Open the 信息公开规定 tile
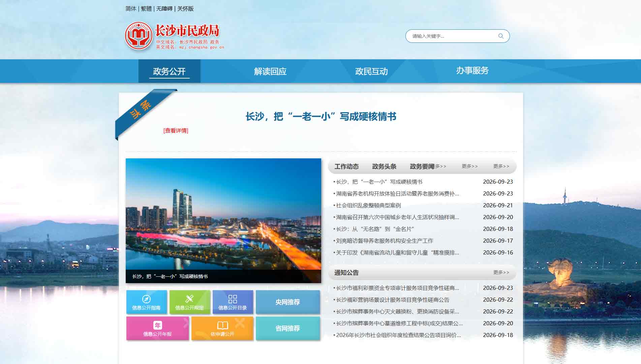This screenshot has width=641, height=364. (189, 302)
